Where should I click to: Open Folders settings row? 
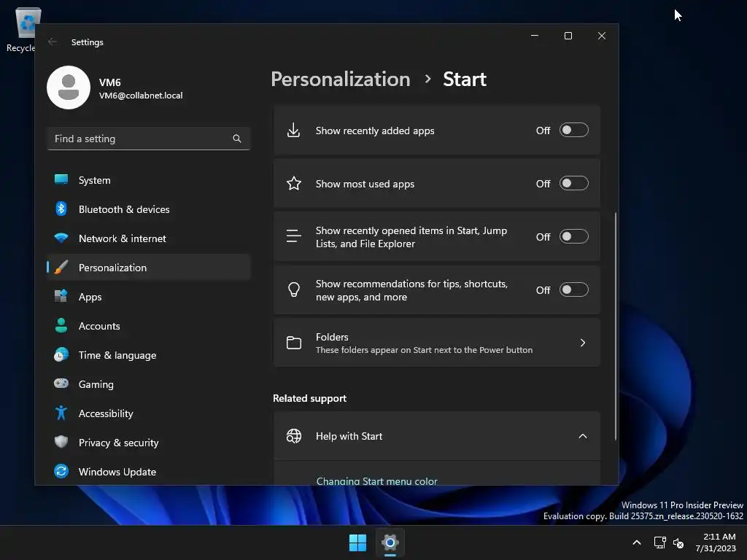point(436,343)
